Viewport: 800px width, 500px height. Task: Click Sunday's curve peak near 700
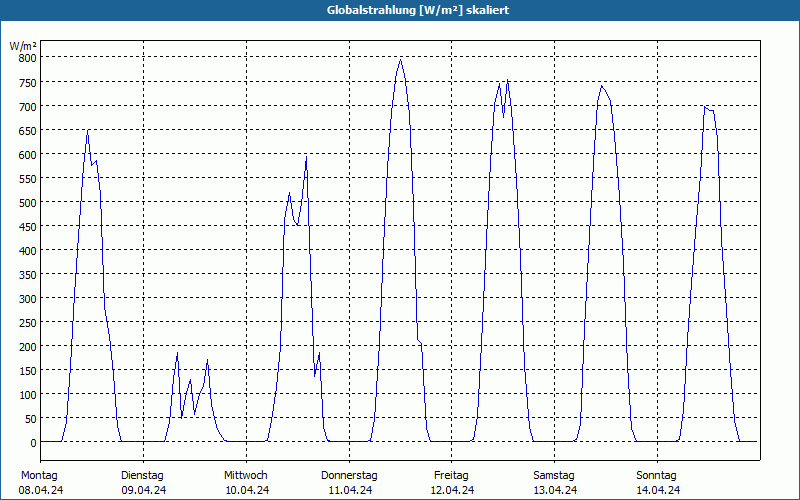tap(705, 107)
